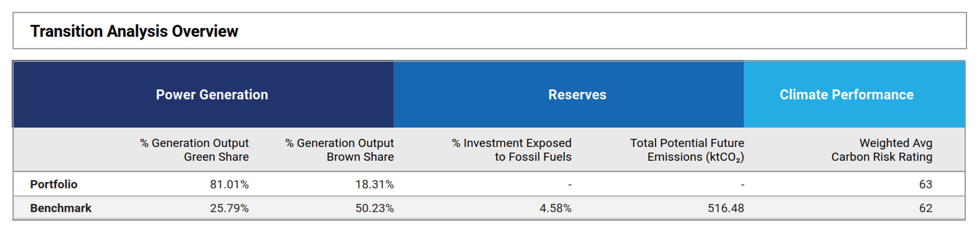Image resolution: width=980 pixels, height=234 pixels.
Task: Click the Portfolio future emissions dash cell
Action: click(x=742, y=185)
